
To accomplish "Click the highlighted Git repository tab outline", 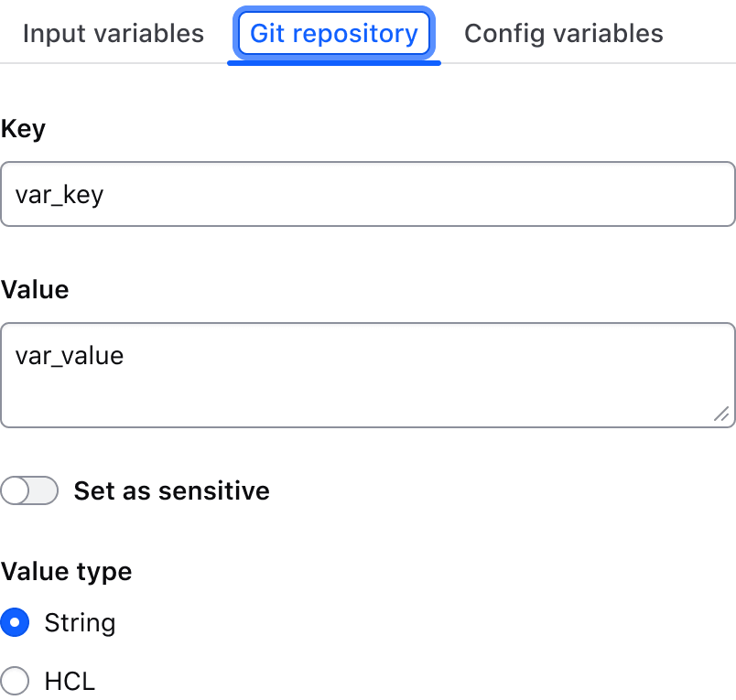I will 333,33.
